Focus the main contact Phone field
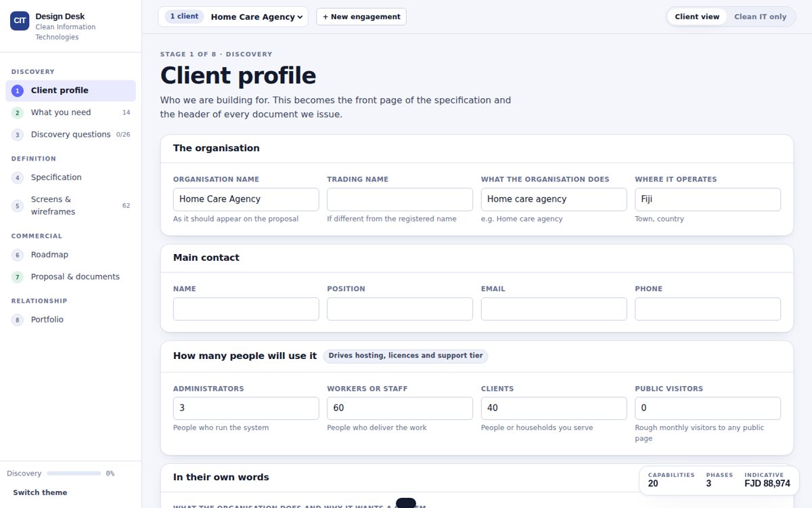The height and width of the screenshot is (508, 812). [x=708, y=309]
